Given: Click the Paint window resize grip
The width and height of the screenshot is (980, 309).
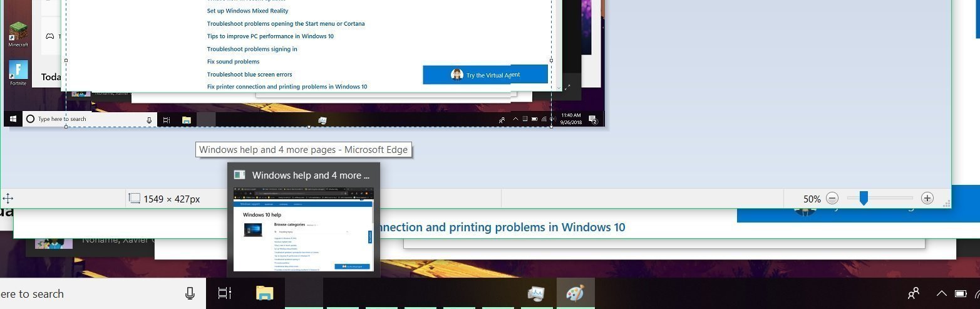Looking at the screenshot, I should point(947,204).
